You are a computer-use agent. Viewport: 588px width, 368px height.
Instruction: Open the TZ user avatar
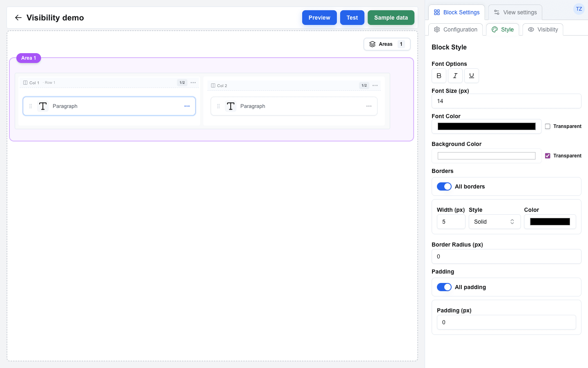click(x=579, y=9)
